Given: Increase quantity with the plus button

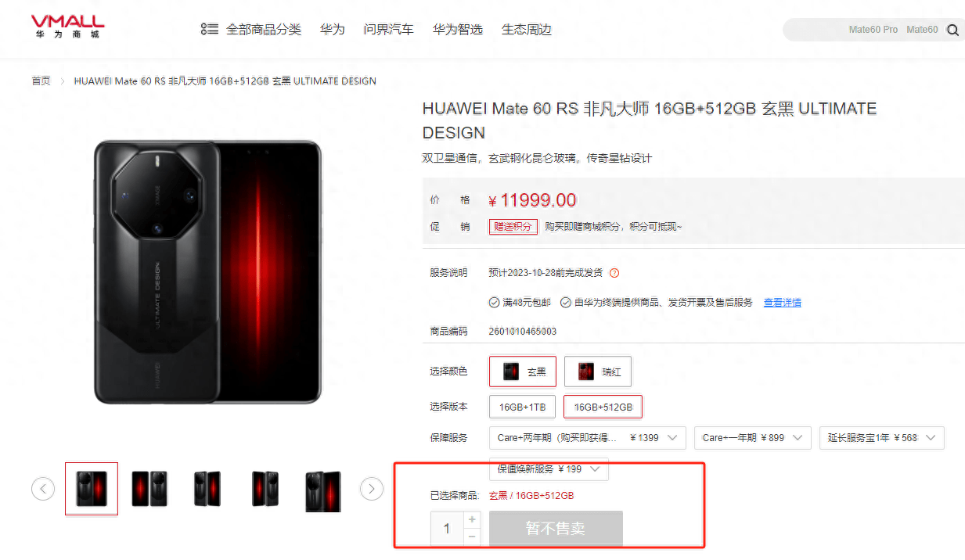Looking at the screenshot, I should coord(472,519).
